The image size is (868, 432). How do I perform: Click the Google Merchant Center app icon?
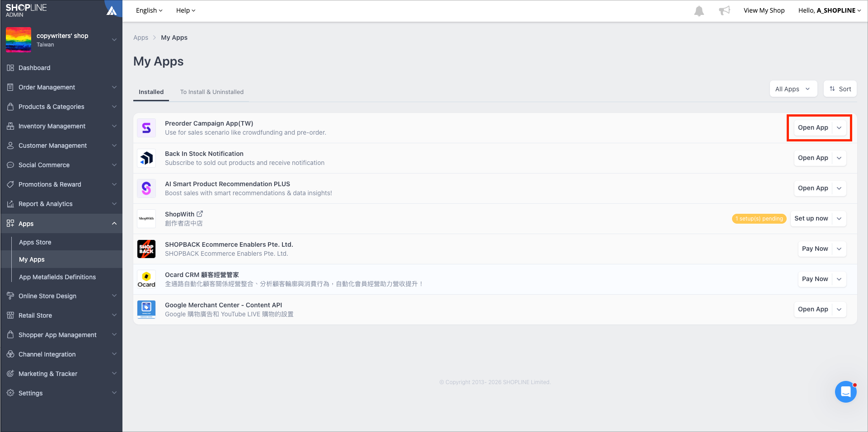(x=146, y=310)
